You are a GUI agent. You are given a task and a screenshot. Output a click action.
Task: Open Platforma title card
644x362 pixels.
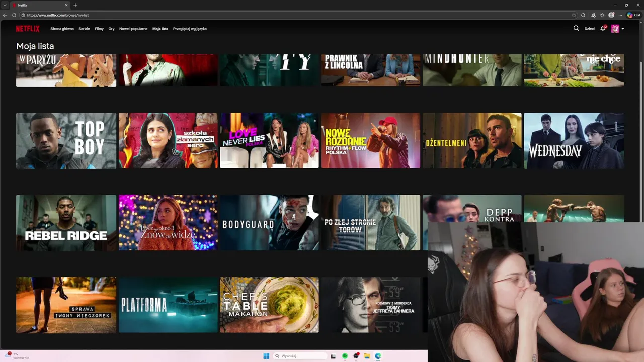click(168, 305)
